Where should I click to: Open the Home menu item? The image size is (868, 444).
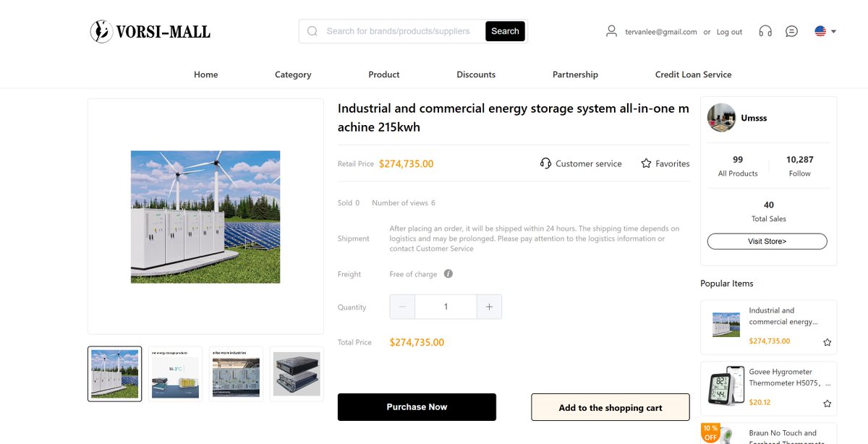(x=205, y=74)
